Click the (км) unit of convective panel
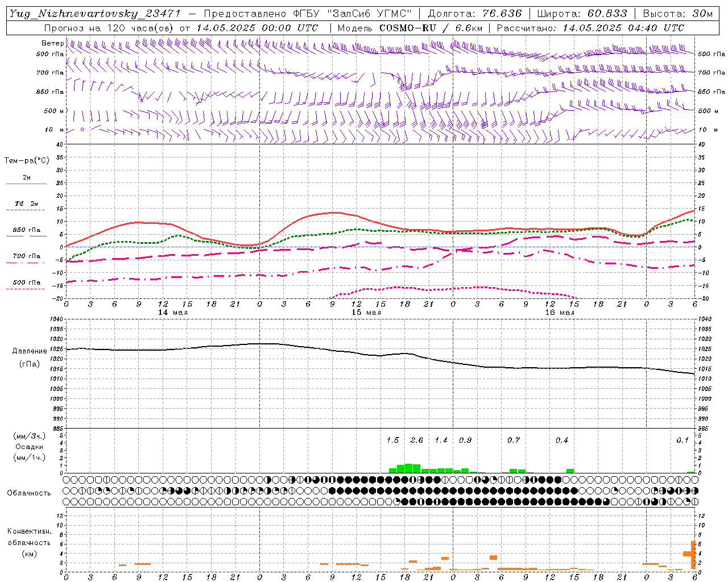 point(29,554)
